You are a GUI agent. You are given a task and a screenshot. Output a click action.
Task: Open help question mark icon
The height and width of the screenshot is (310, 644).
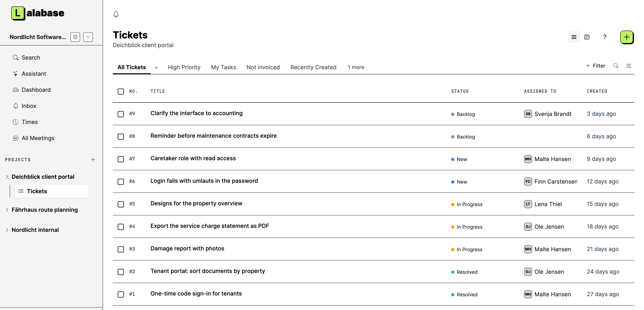pyautogui.click(x=605, y=37)
